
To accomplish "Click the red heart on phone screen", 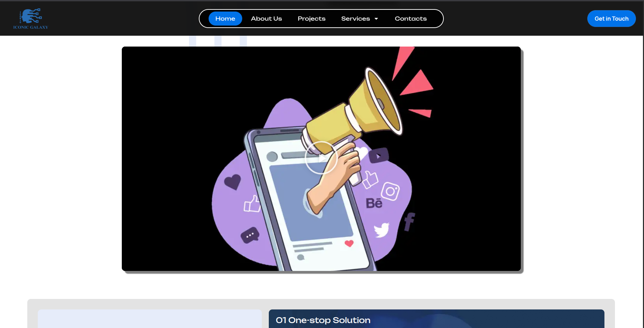I will click(x=349, y=243).
